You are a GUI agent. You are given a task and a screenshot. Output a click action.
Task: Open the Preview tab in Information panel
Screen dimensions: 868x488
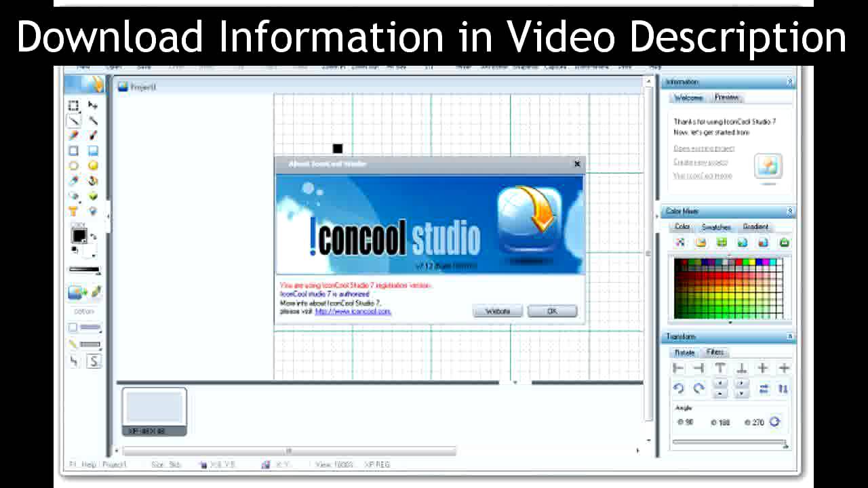click(x=726, y=97)
